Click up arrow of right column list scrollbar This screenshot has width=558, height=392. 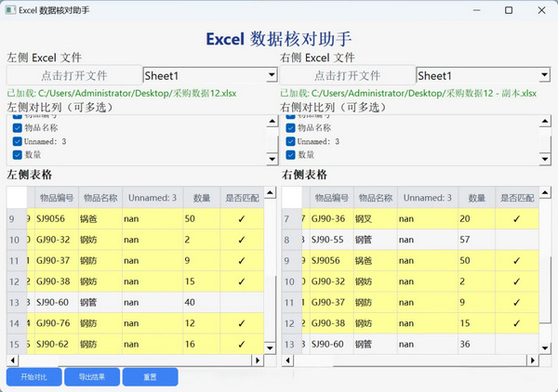pos(545,122)
